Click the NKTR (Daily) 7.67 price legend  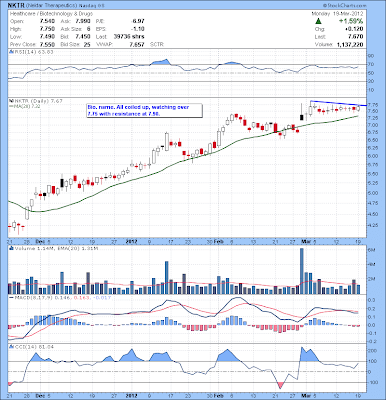[37, 101]
